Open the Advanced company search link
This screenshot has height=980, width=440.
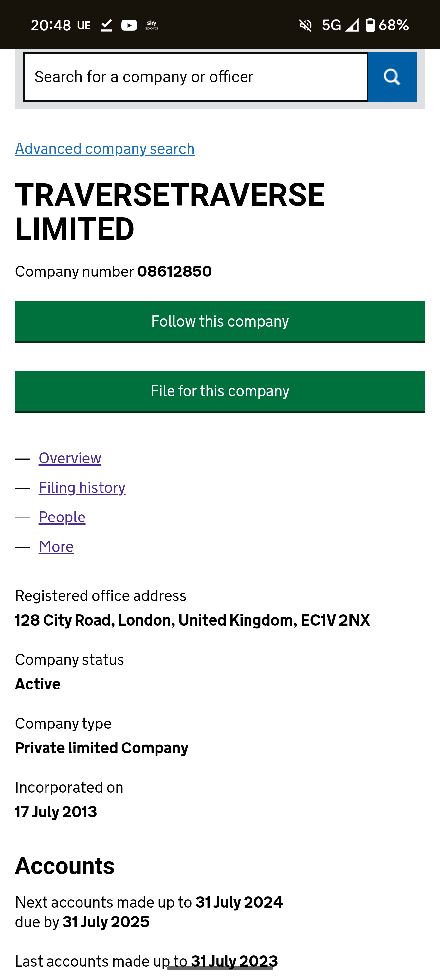[x=105, y=149]
